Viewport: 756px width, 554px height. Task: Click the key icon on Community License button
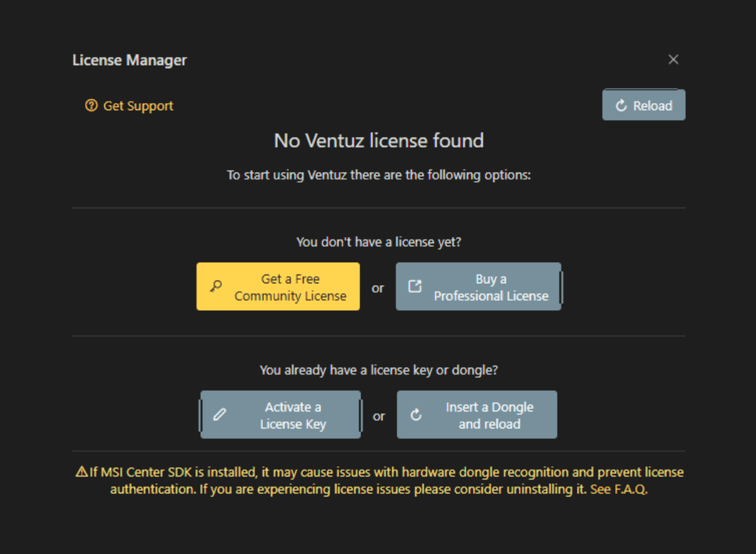point(216,287)
